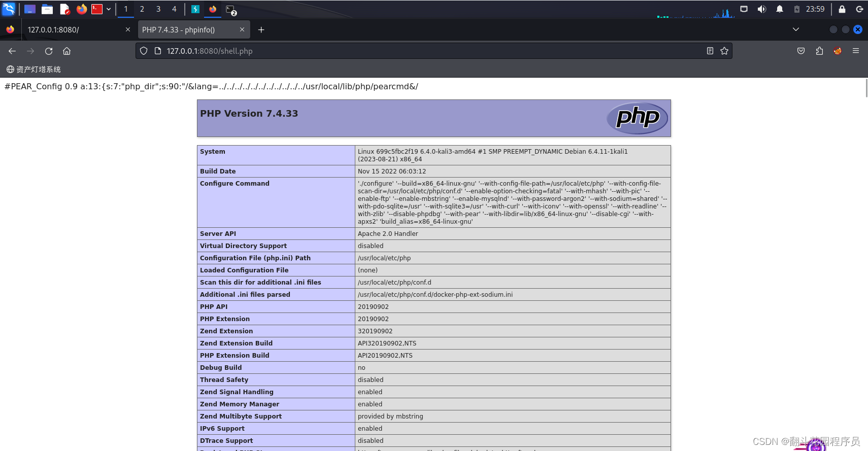868x451 pixels.
Task: Select the provided by mbstring value
Action: [390, 417]
